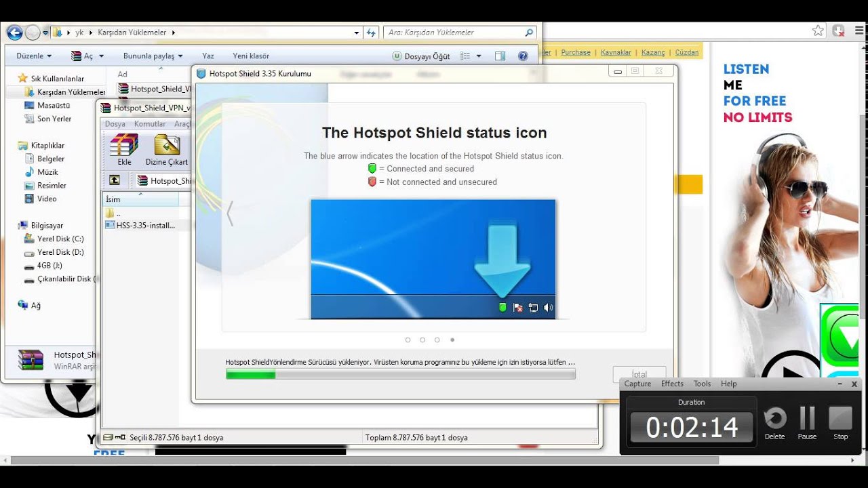Open Video library in the sidebar
868x488 pixels.
tap(41, 199)
